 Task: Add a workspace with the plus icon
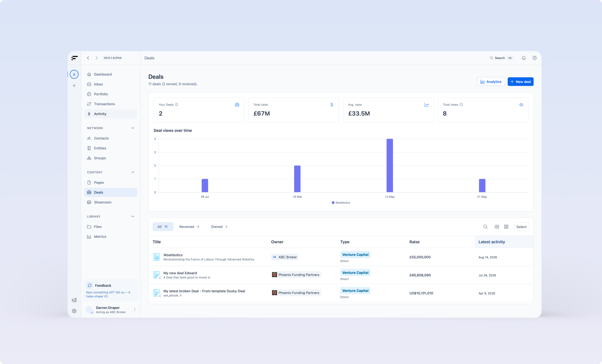click(x=74, y=86)
